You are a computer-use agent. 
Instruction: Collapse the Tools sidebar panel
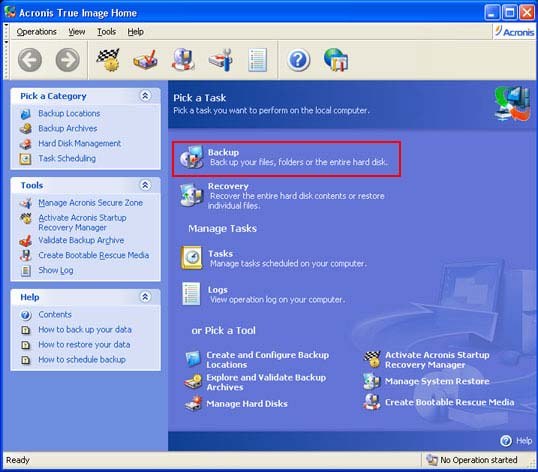point(145,185)
